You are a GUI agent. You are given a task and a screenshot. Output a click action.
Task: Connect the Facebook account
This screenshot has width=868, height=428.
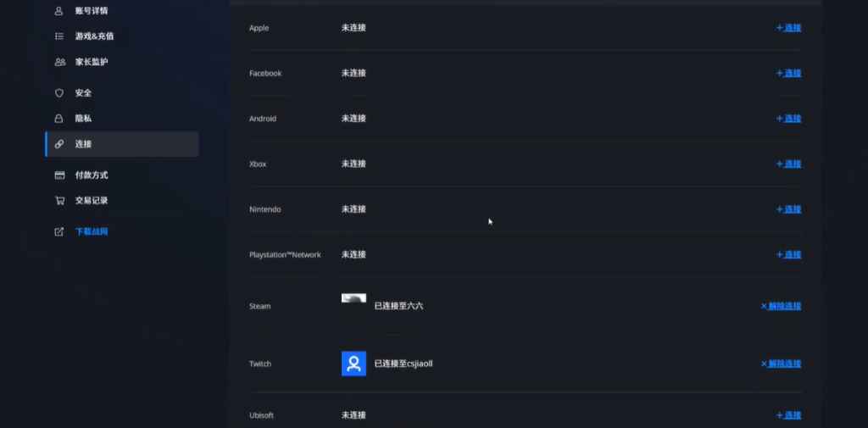pyautogui.click(x=789, y=74)
